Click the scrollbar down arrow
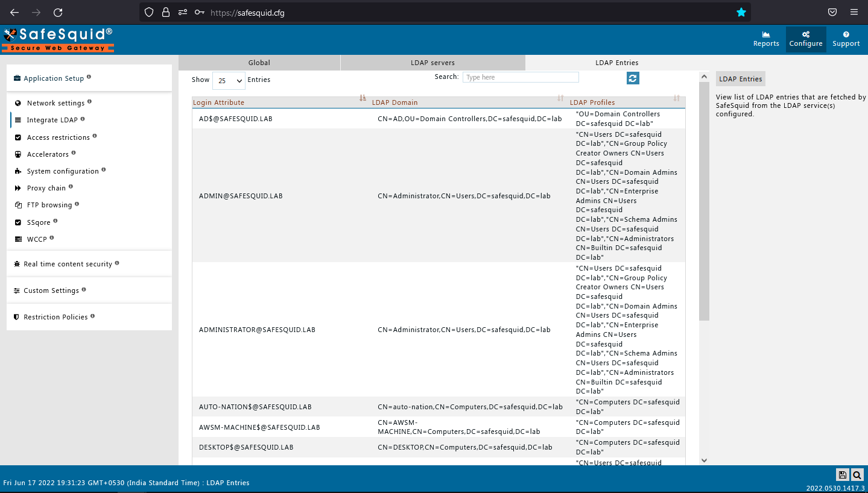The width and height of the screenshot is (868, 493). [x=704, y=460]
